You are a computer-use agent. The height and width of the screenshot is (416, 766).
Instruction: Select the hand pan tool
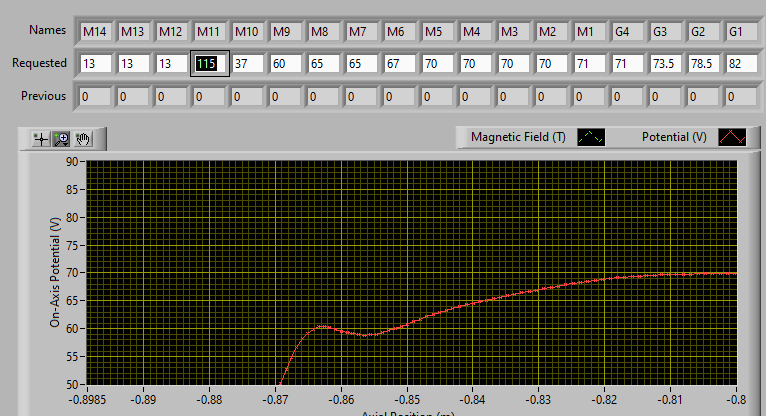pyautogui.click(x=83, y=140)
